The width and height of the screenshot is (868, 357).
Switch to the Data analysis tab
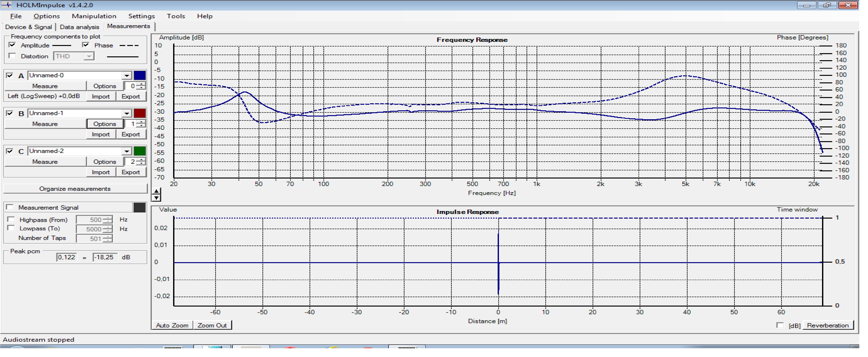79,27
